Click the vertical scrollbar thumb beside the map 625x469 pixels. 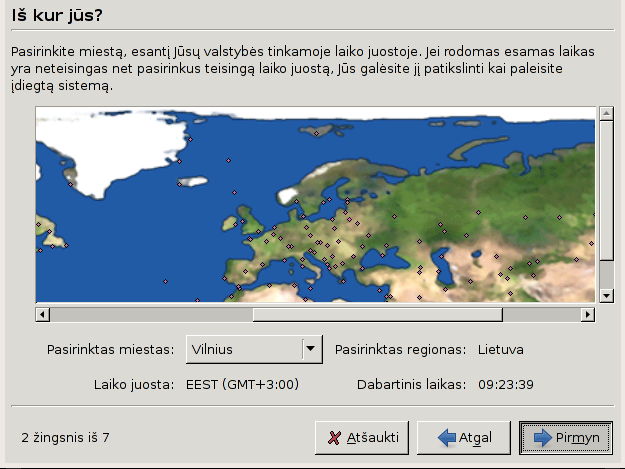click(605, 189)
